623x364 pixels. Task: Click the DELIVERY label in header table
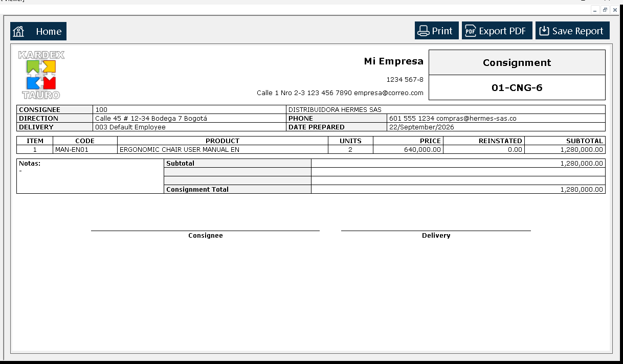pos(36,127)
